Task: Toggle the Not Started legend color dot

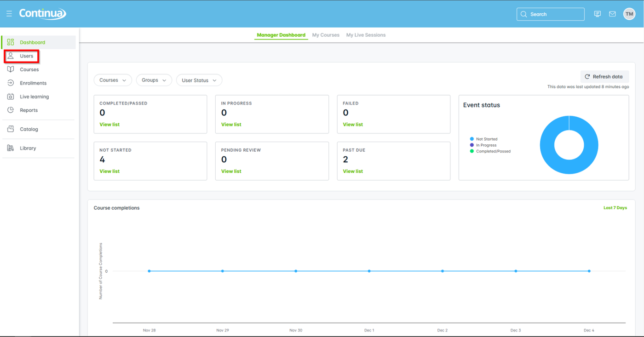Action: coord(472,139)
